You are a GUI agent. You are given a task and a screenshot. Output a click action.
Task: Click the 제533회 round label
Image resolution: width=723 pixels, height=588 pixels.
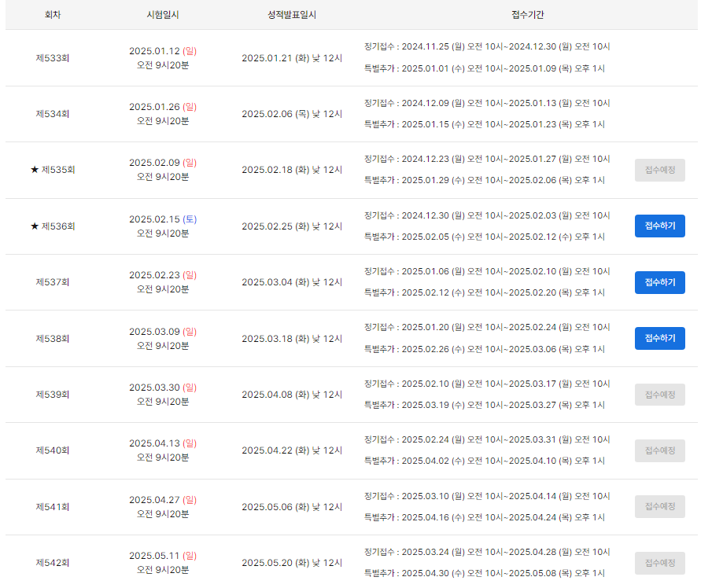[53, 58]
